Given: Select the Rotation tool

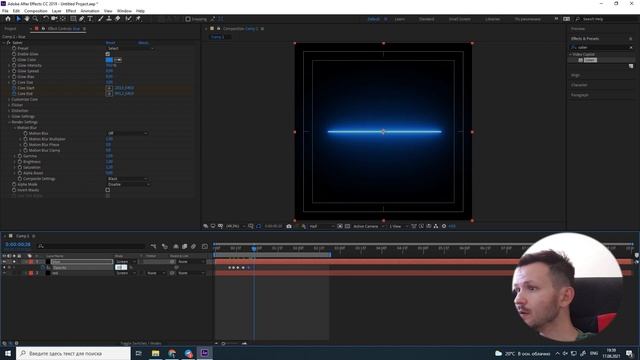Looking at the screenshot, I should [x=46, y=19].
